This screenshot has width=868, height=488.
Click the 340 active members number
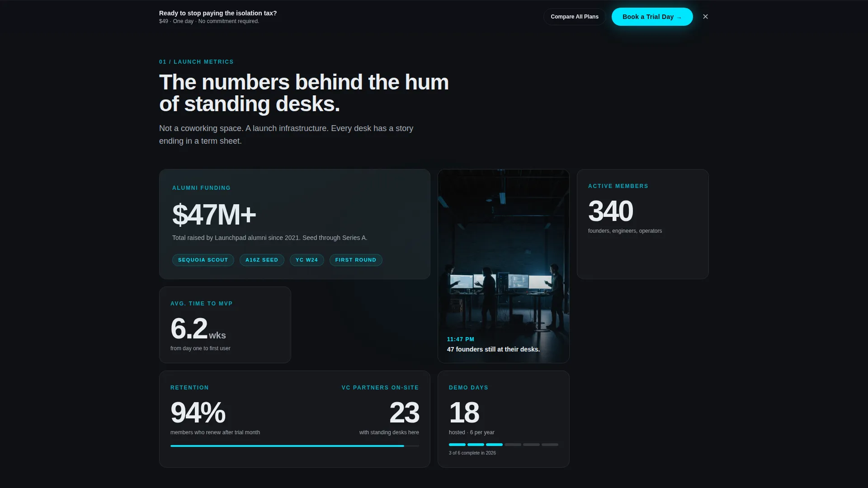pyautogui.click(x=610, y=211)
